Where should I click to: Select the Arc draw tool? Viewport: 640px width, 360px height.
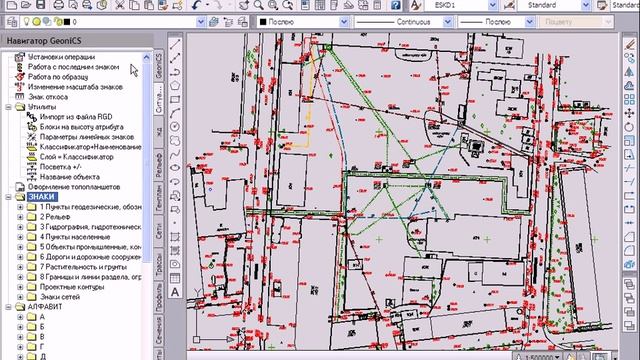tap(175, 113)
